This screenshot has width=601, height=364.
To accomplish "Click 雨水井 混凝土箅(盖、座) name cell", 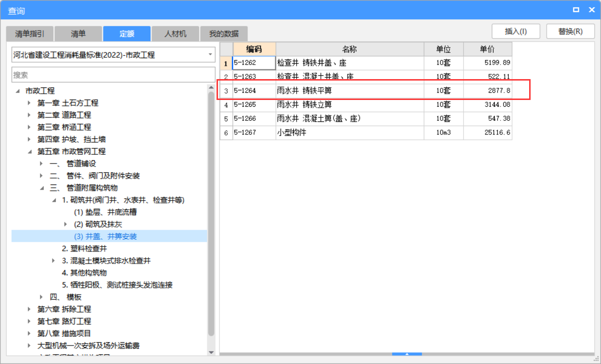I will (350, 119).
